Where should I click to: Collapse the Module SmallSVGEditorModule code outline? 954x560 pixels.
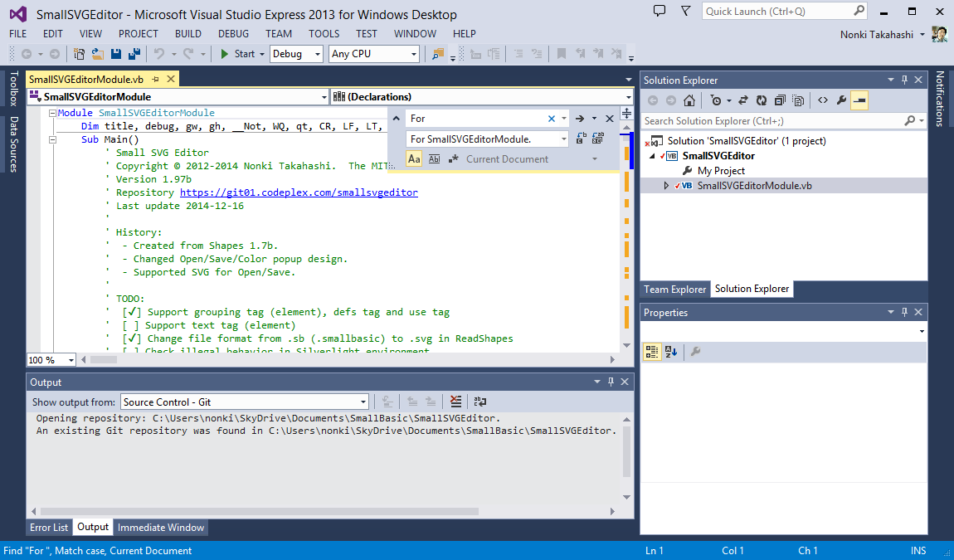click(x=52, y=113)
